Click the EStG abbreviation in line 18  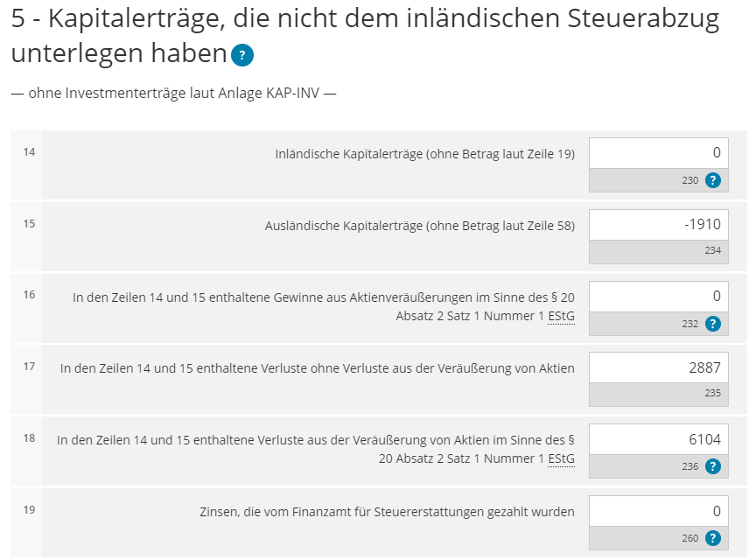click(x=562, y=459)
